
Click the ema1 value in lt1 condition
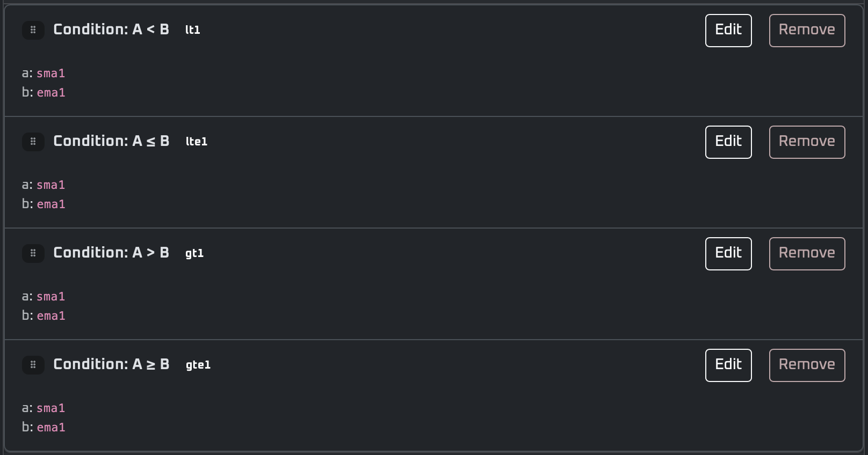coord(51,93)
